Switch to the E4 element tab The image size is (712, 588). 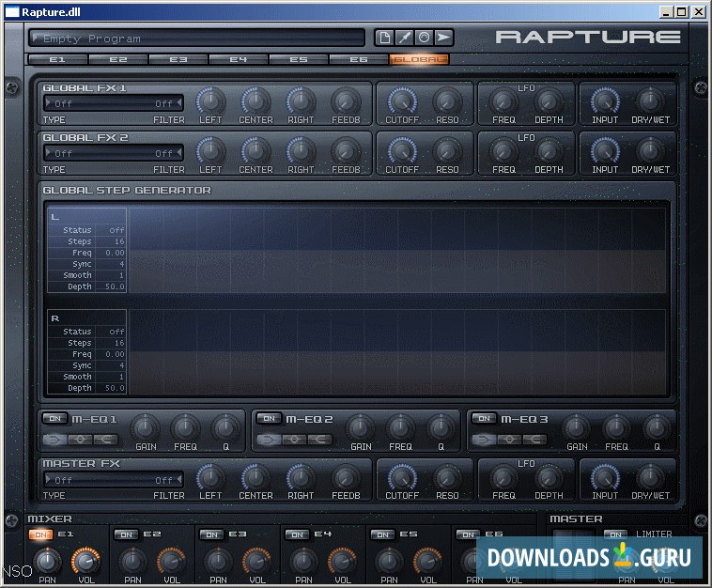[x=238, y=59]
